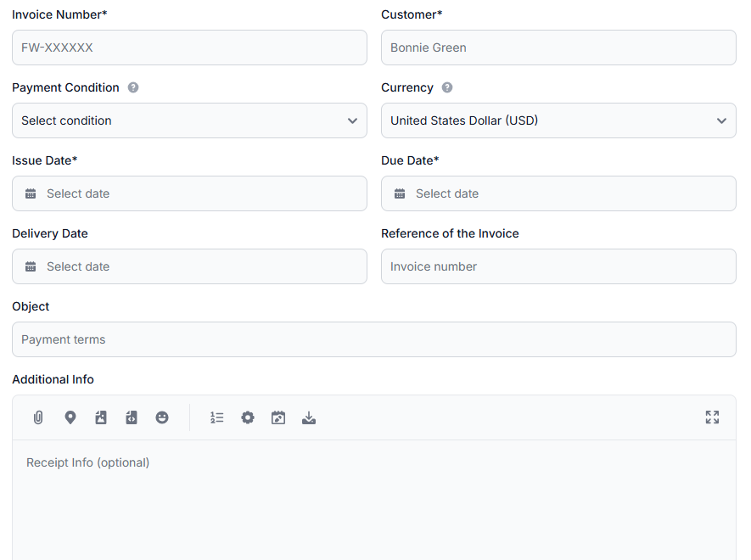View the Currency help tooltip
751x560 pixels.
coord(447,87)
